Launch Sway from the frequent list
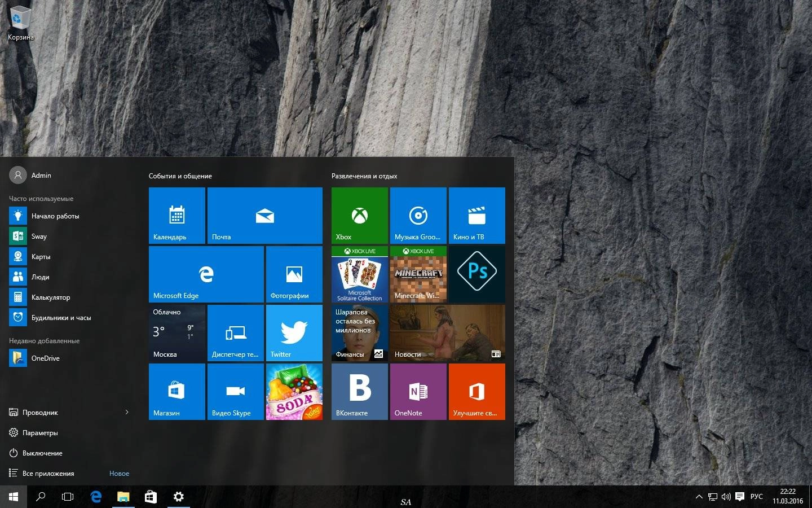This screenshot has width=812, height=508. (x=70, y=237)
